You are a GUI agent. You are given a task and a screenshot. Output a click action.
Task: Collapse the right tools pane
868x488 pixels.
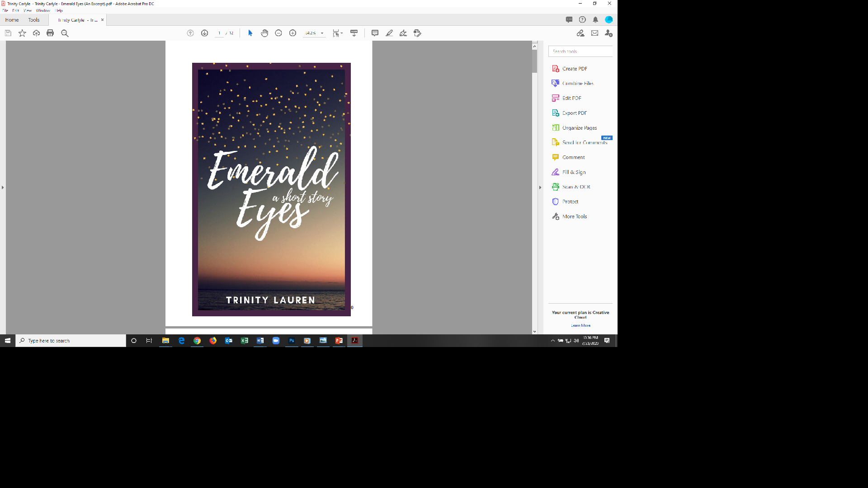point(540,187)
